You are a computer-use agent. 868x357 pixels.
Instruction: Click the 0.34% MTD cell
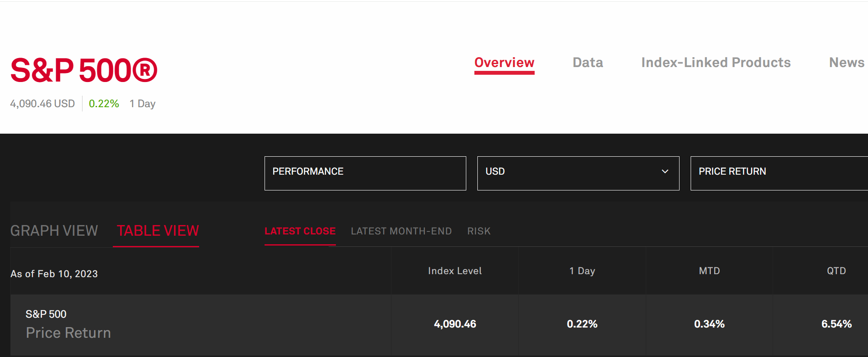[x=709, y=324]
